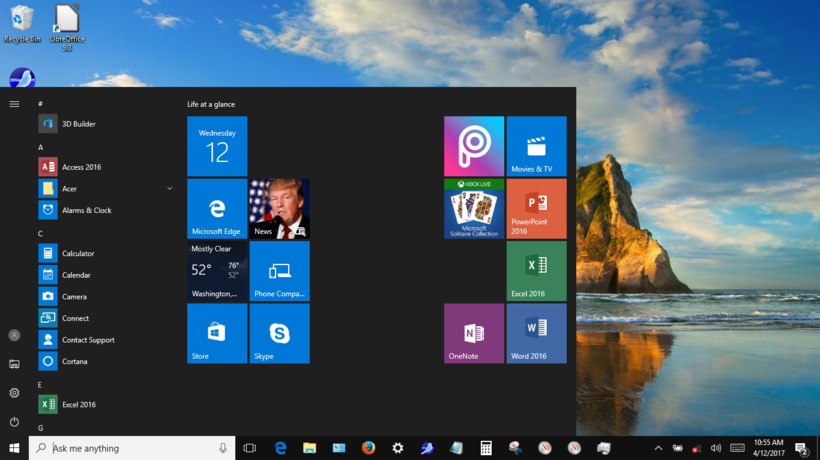Open Microsoft Solitaire Collection tile
Viewport: 820px width, 460px height.
474,209
